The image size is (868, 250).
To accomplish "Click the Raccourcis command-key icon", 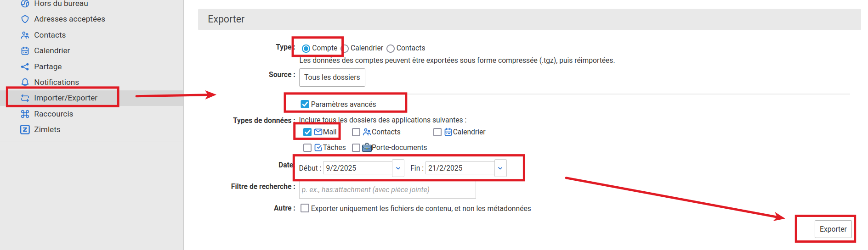I will 25,114.
